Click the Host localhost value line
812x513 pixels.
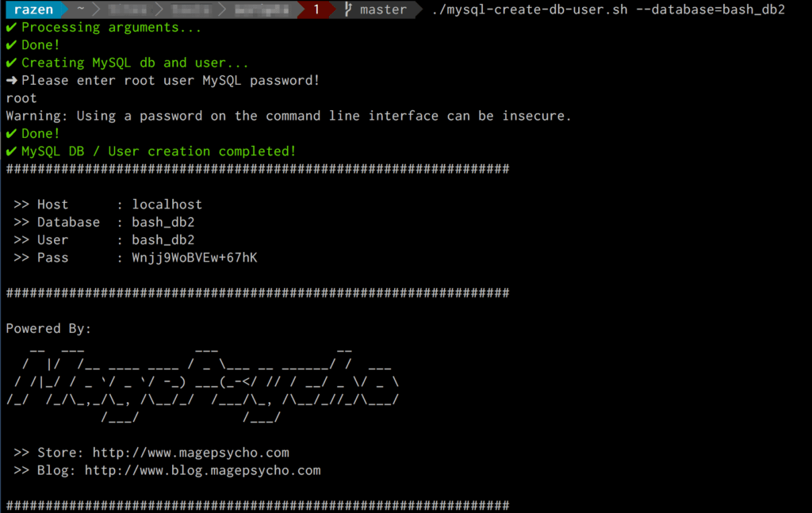click(x=167, y=204)
